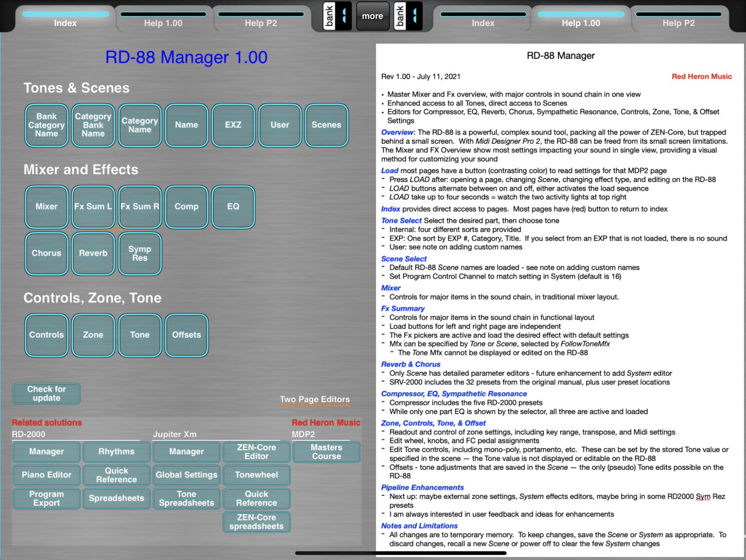Open the Offsets page
Image resolution: width=746 pixels, height=560 pixels.
(186, 335)
